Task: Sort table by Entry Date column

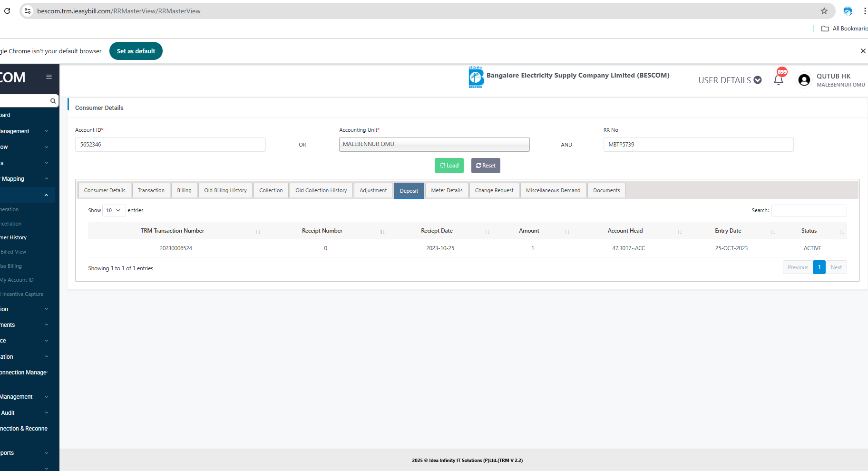Action: [728, 231]
